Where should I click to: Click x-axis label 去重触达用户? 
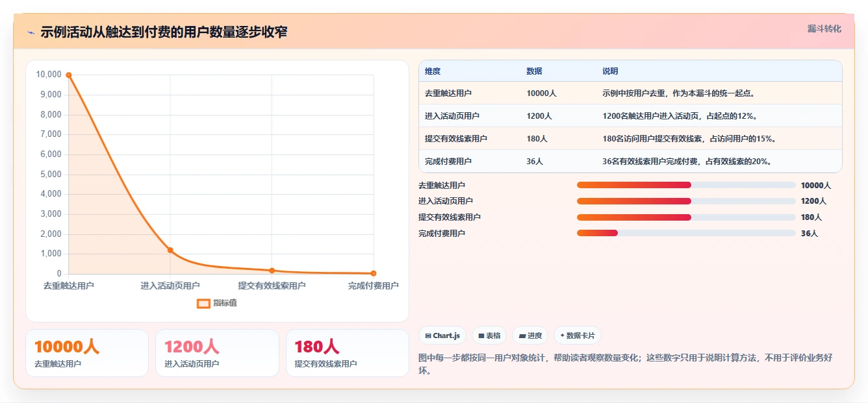pyautogui.click(x=69, y=286)
